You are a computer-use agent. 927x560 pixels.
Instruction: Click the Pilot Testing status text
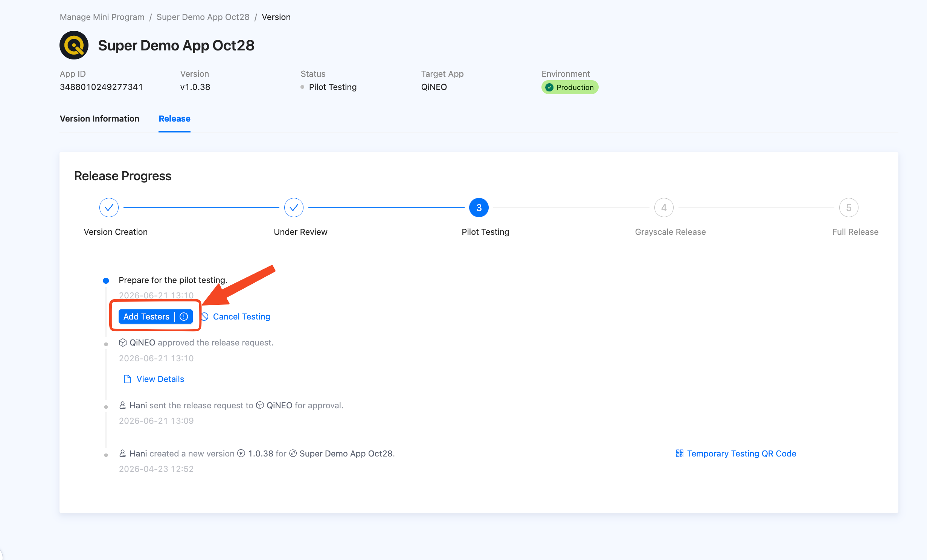[332, 87]
